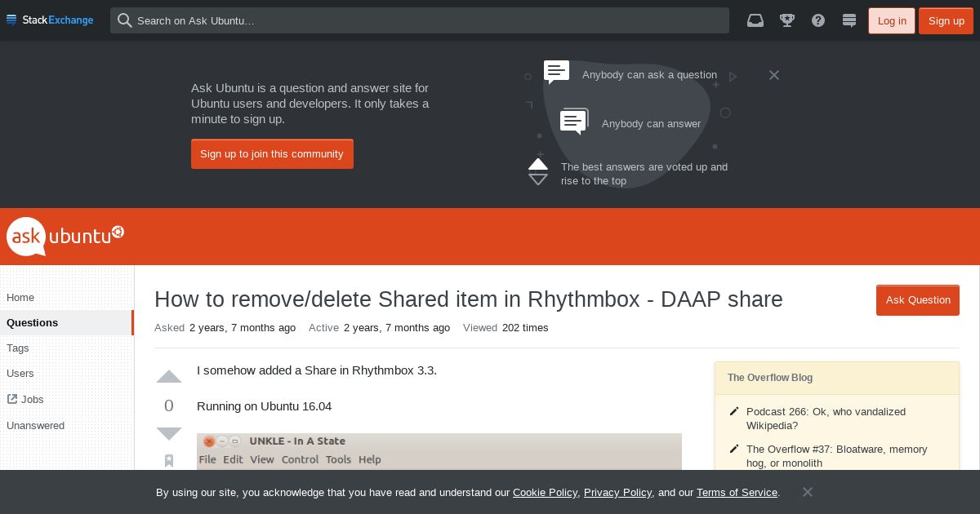Click the Ask Question button

coord(918,299)
